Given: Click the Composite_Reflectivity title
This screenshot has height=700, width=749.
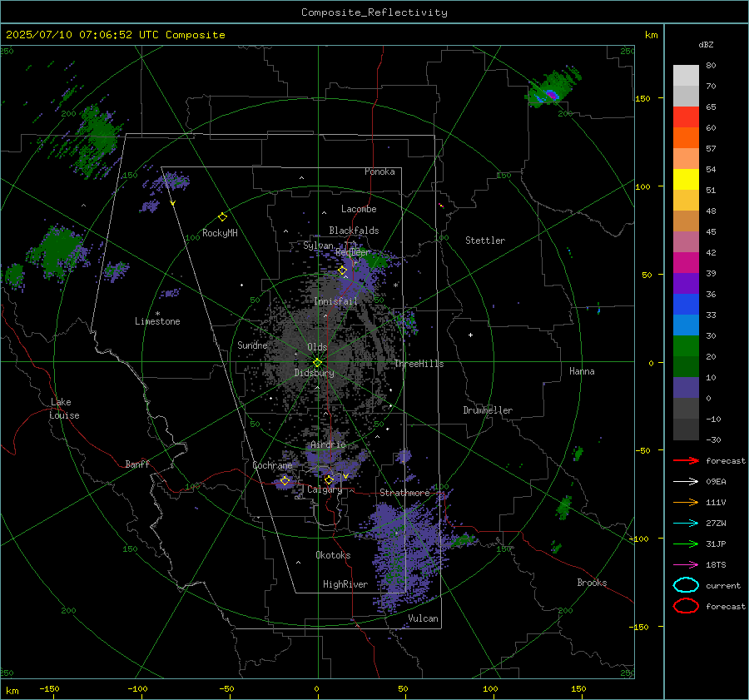Looking at the screenshot, I should pyautogui.click(x=374, y=12).
